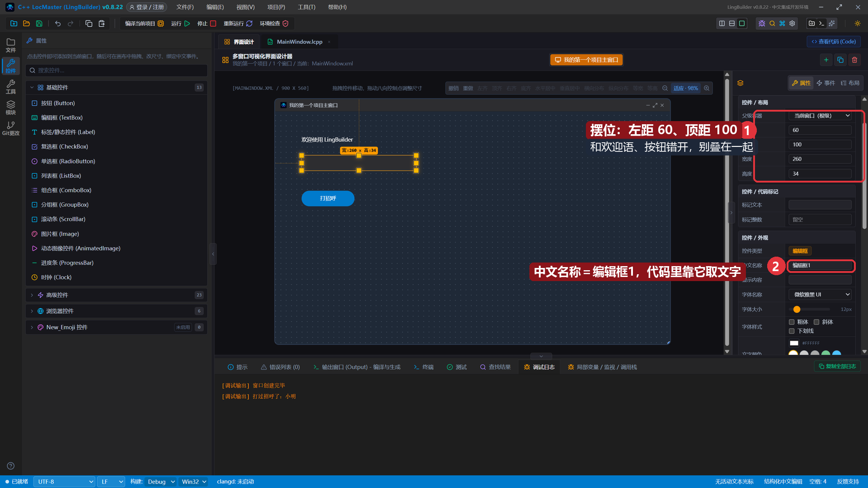This screenshot has height=488, width=868.
Task: Click the 运行 run button
Action: tap(180, 23)
